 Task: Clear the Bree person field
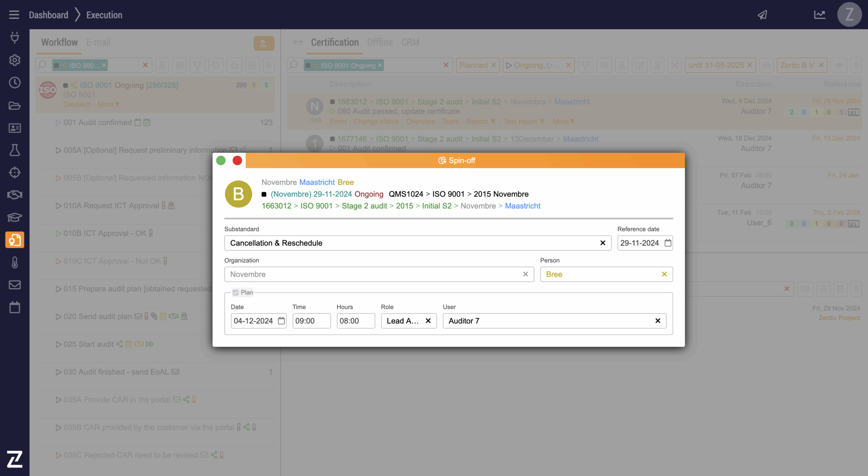point(664,274)
